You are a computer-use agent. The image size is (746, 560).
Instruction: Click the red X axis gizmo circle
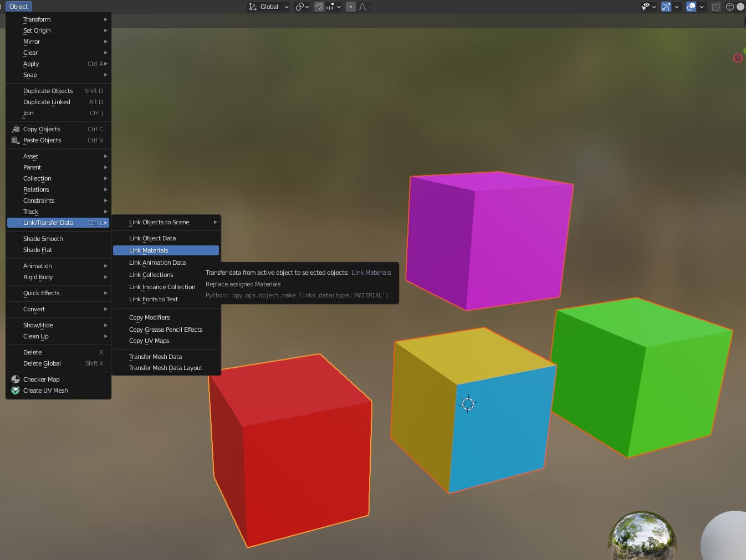pyautogui.click(x=738, y=58)
